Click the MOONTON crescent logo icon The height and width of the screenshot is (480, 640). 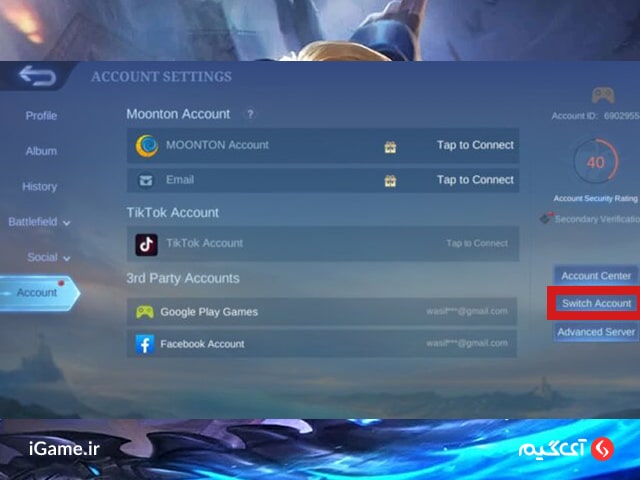point(147,146)
